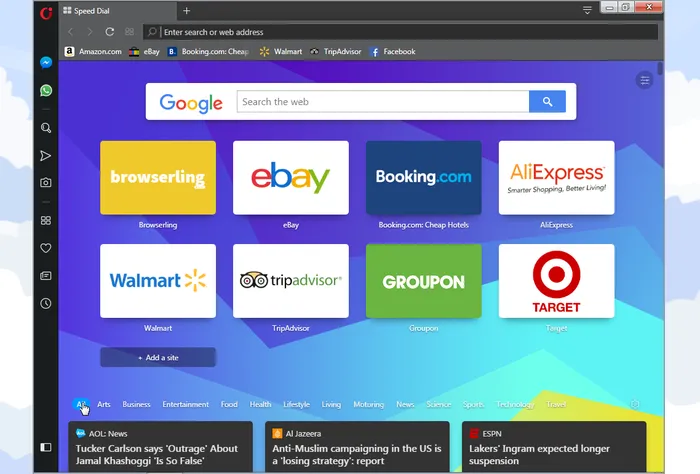The image size is (700, 474).
Task: Open new tab with plus button
Action: pyautogui.click(x=187, y=11)
